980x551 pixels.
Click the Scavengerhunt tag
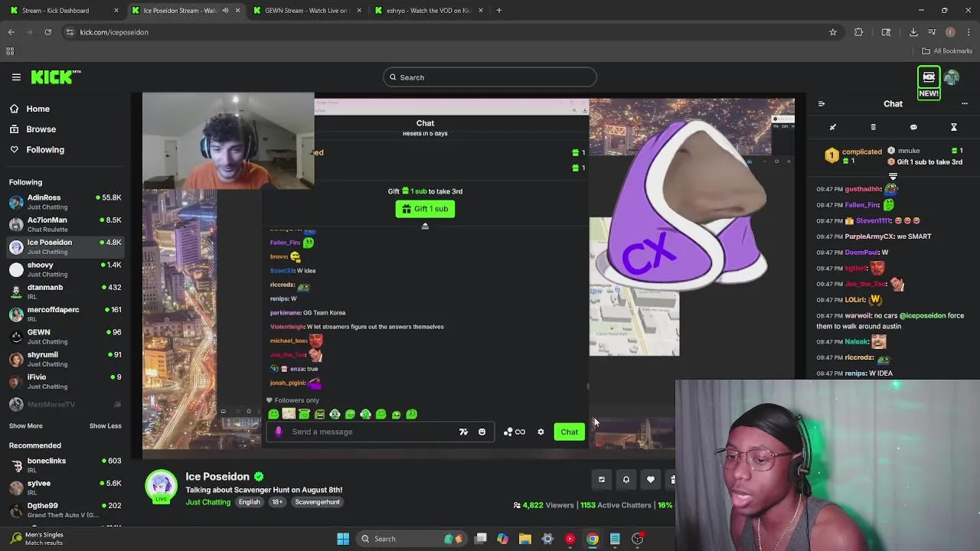317,502
